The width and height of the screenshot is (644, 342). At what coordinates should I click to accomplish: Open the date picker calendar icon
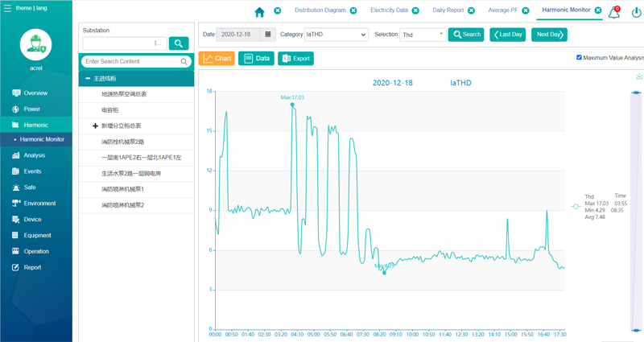[x=268, y=35]
